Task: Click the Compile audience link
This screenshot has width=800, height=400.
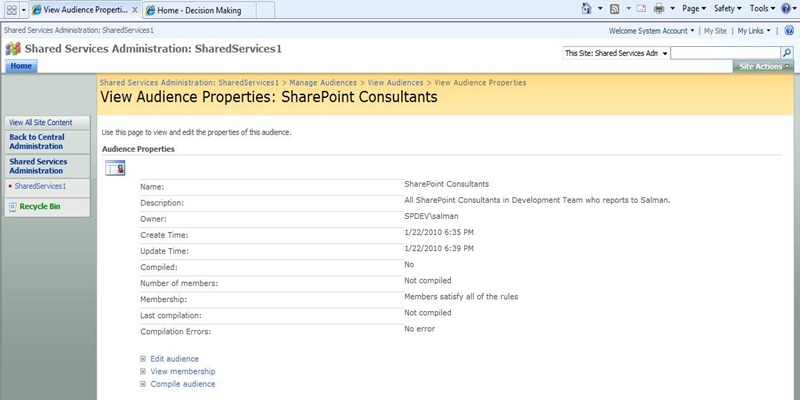Action: 183,384
